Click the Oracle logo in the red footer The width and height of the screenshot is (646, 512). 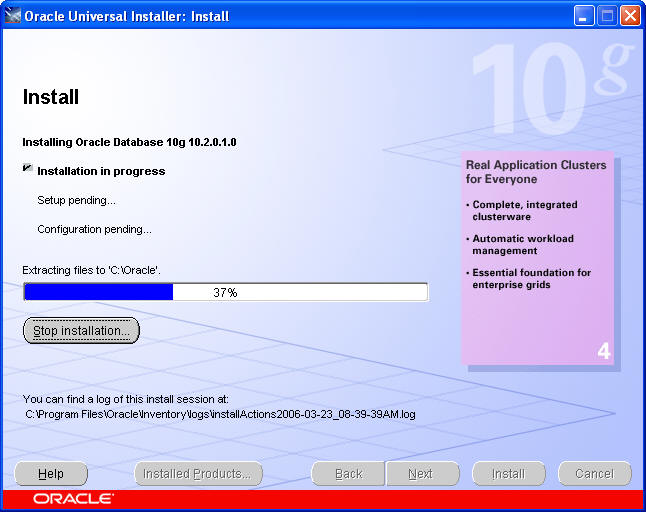coord(73,499)
